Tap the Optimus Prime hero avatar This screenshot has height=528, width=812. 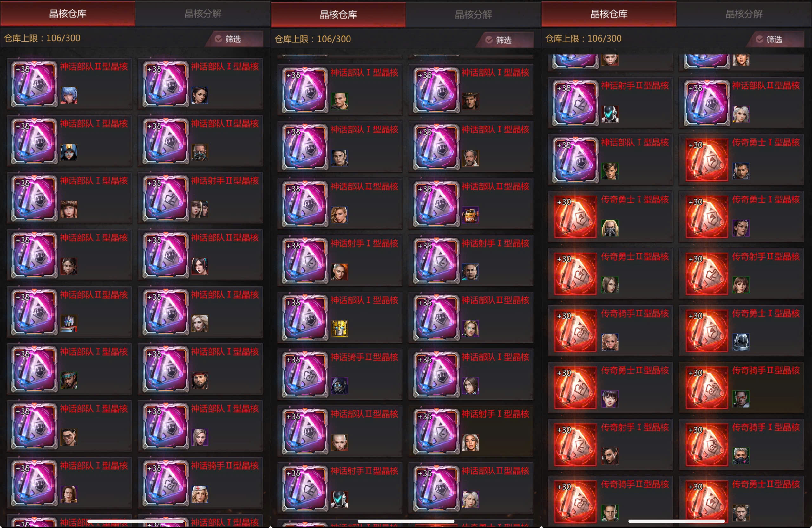[69, 323]
